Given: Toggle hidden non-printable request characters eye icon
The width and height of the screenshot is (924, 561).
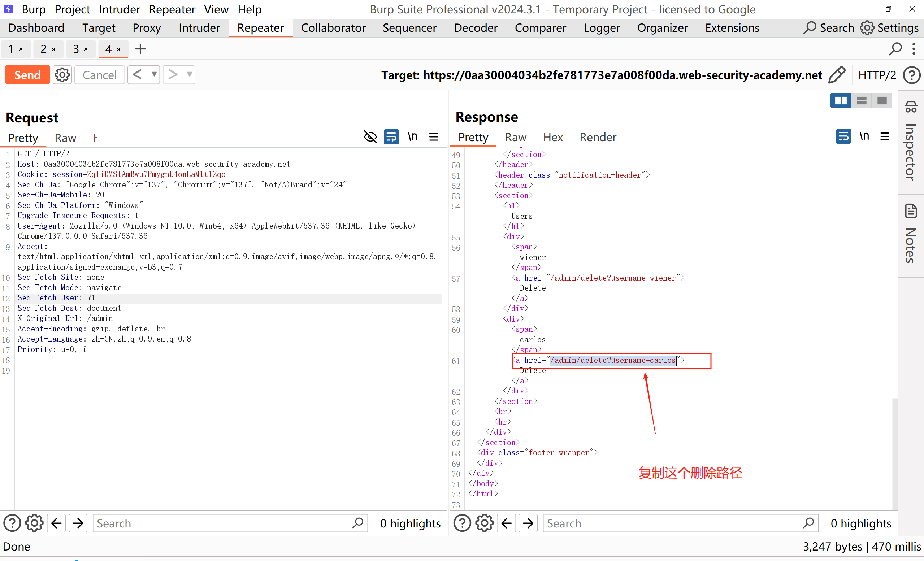Looking at the screenshot, I should (370, 137).
